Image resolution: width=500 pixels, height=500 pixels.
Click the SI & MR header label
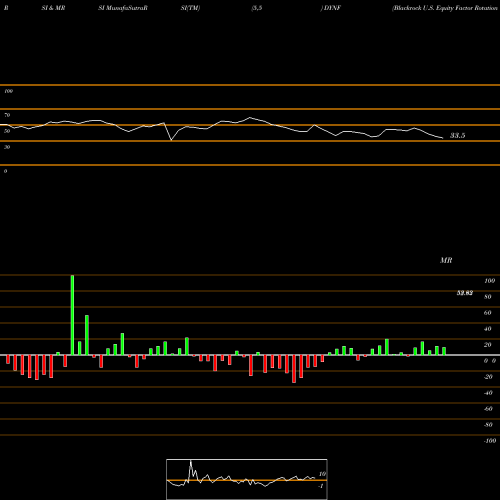click(x=53, y=8)
